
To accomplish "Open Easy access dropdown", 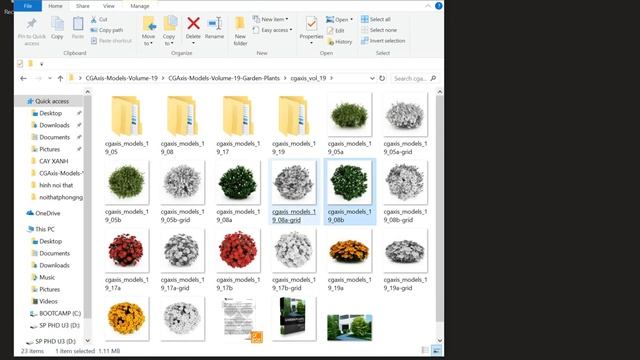I will click(x=291, y=30).
